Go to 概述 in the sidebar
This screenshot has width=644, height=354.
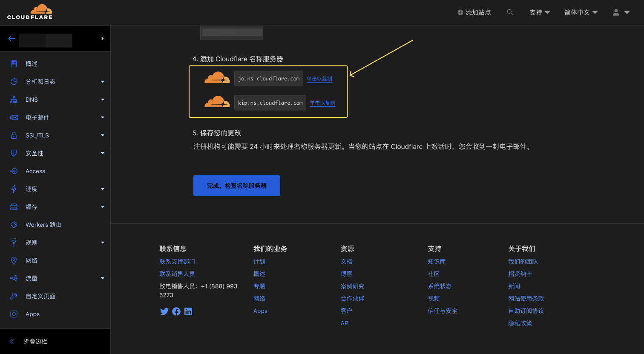[x=32, y=64]
